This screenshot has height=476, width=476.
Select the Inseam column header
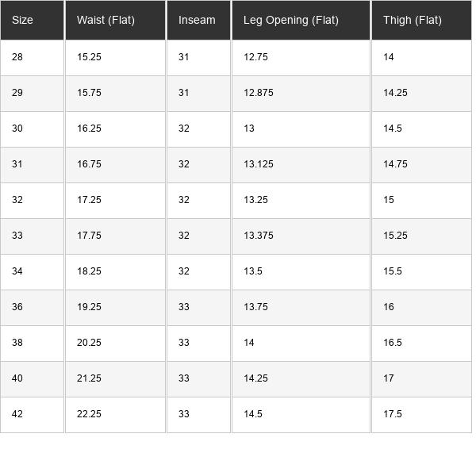pyautogui.click(x=197, y=20)
